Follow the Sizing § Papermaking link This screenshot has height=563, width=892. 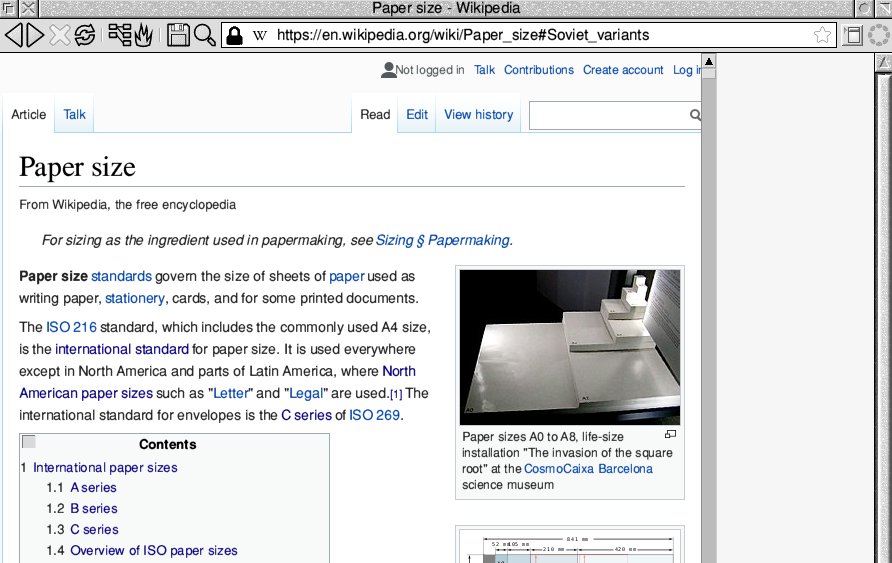coord(443,240)
